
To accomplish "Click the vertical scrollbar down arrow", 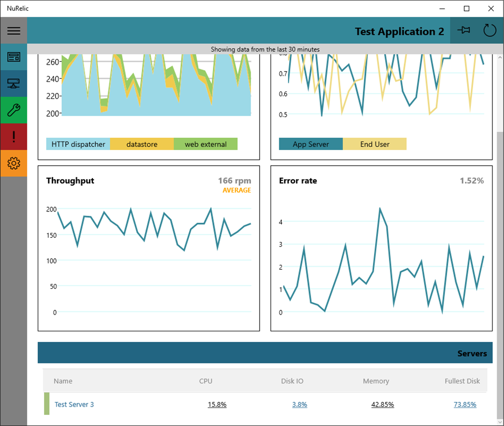I will pos(500,422).
